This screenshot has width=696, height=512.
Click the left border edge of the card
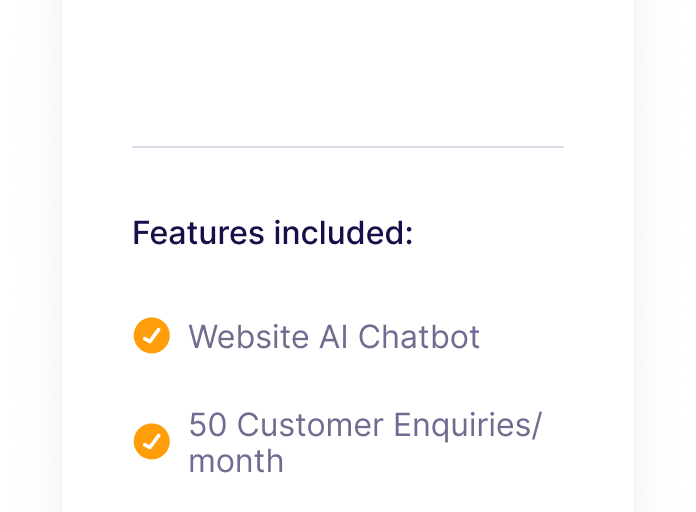tap(62, 256)
